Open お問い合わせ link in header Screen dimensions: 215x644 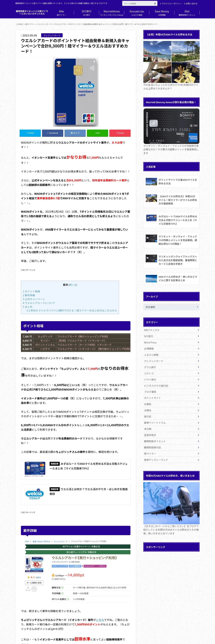191,4
